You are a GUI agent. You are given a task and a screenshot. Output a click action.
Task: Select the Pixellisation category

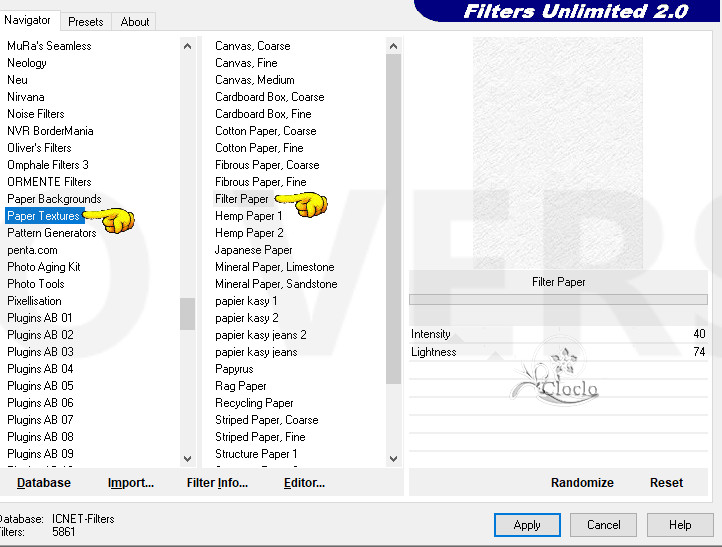click(35, 301)
